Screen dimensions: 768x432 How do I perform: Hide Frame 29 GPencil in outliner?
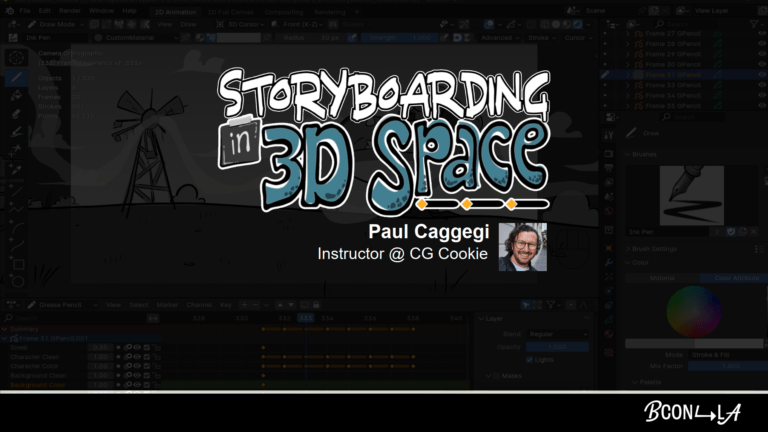(x=762, y=54)
